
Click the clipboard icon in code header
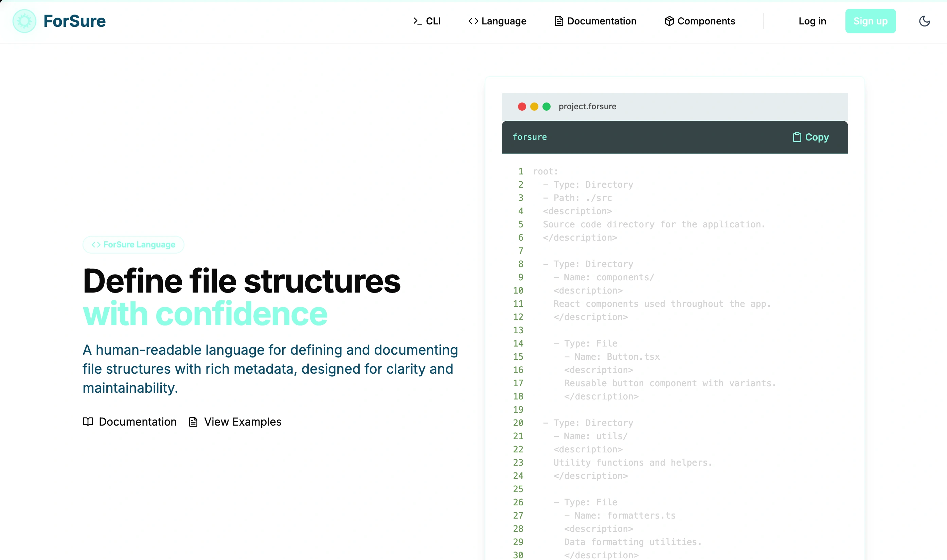pyautogui.click(x=797, y=137)
